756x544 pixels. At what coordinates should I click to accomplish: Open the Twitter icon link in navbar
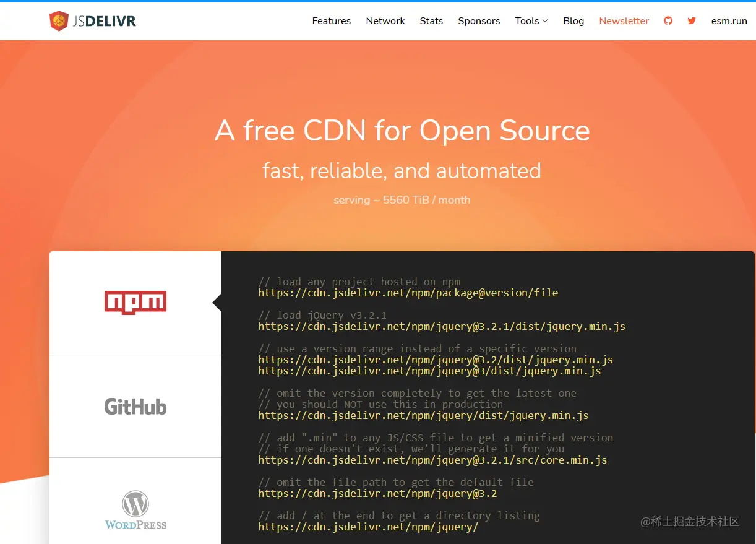(x=692, y=21)
